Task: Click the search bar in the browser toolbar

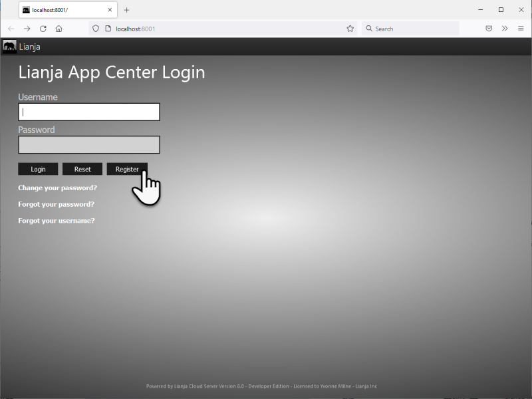Action: (x=409, y=28)
